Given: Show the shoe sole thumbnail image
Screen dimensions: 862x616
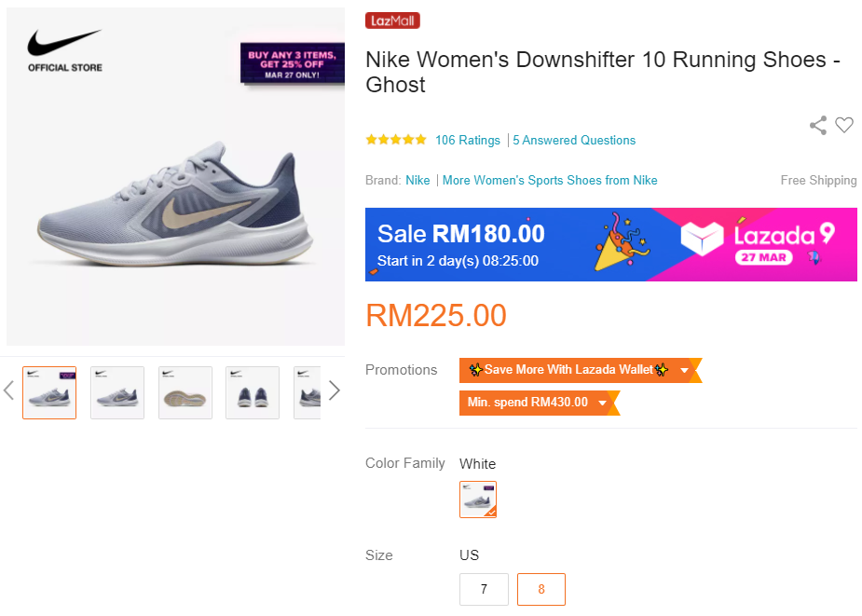Looking at the screenshot, I should coord(185,392).
